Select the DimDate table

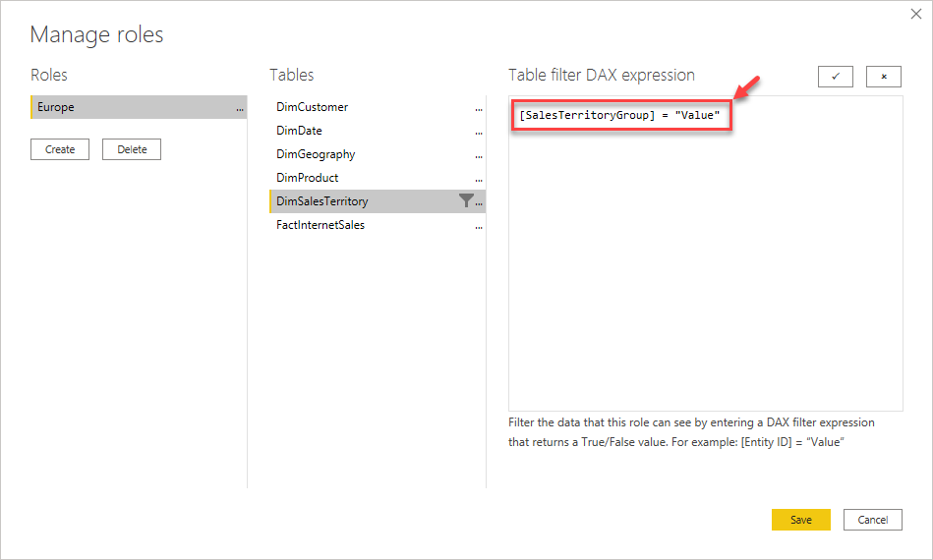coord(300,131)
